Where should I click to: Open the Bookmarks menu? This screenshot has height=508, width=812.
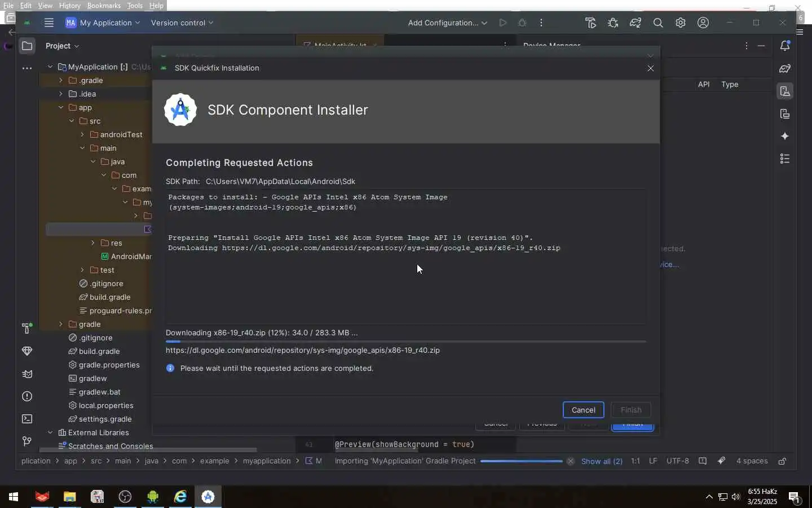(104, 6)
